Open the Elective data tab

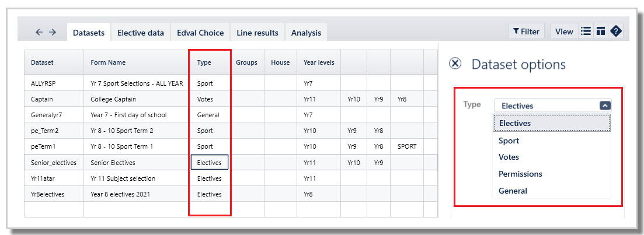pyautogui.click(x=141, y=33)
